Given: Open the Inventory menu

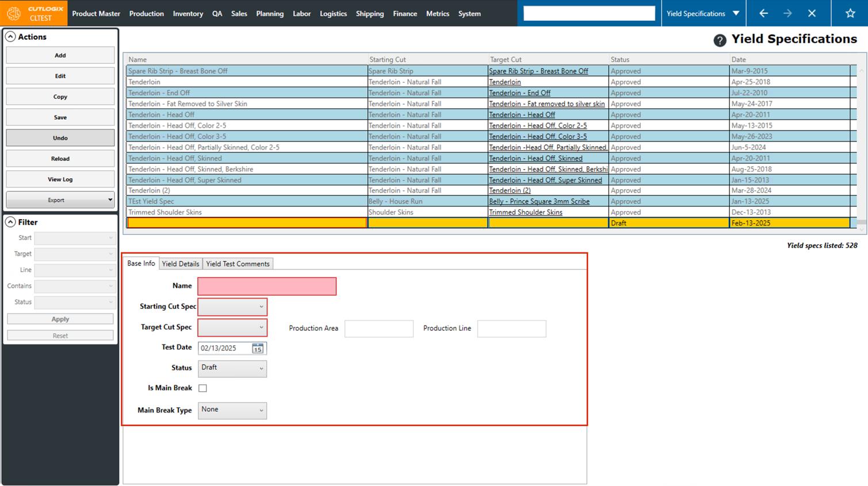Looking at the screenshot, I should 188,13.
